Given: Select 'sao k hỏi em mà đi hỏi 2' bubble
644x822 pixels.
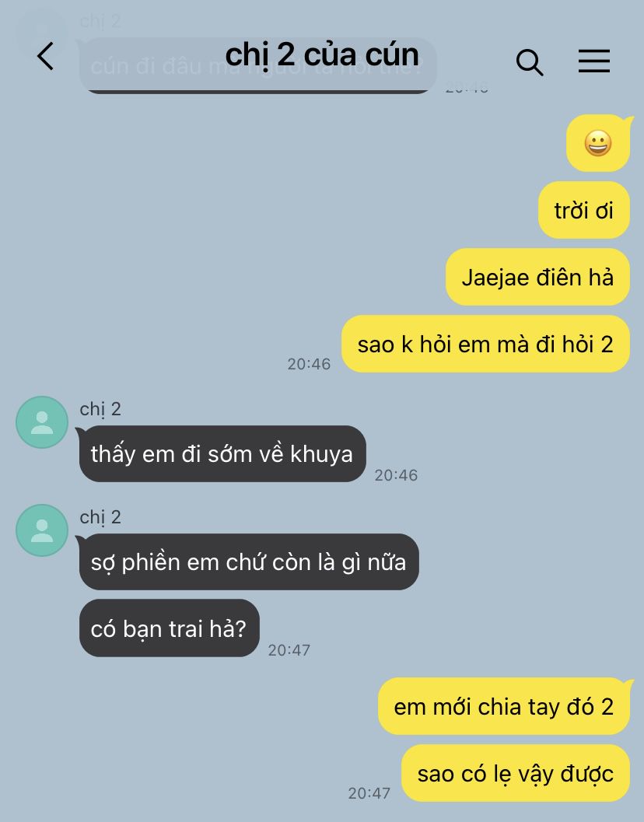Looking at the screenshot, I should click(485, 344).
